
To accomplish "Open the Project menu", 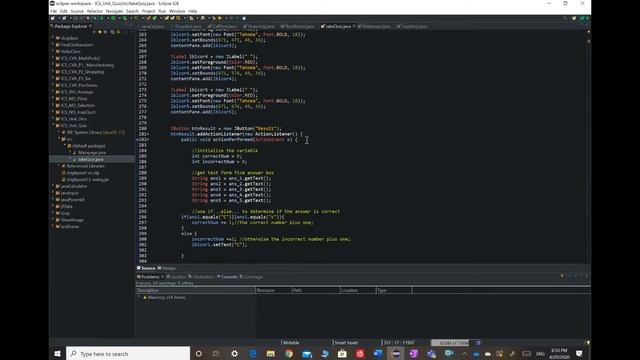I will point(148,11).
